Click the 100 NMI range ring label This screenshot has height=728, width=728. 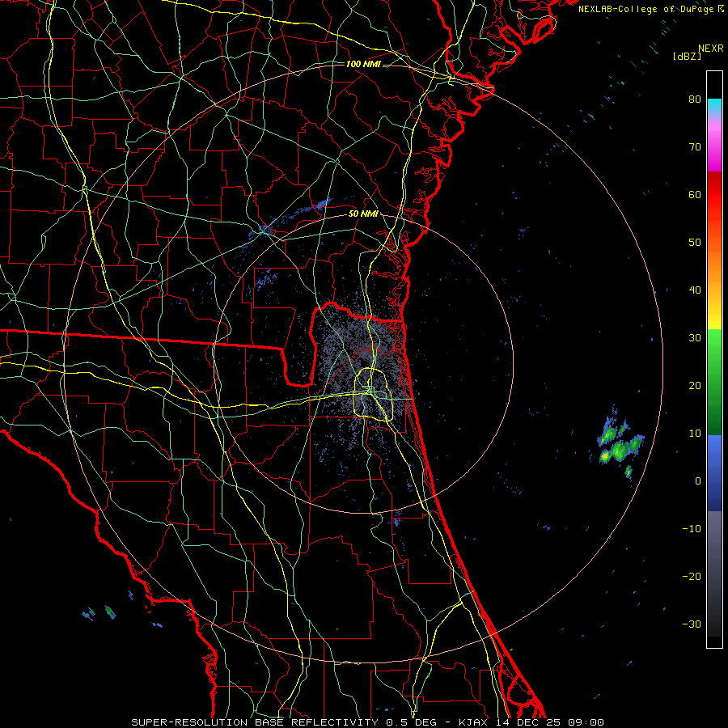coord(363,64)
